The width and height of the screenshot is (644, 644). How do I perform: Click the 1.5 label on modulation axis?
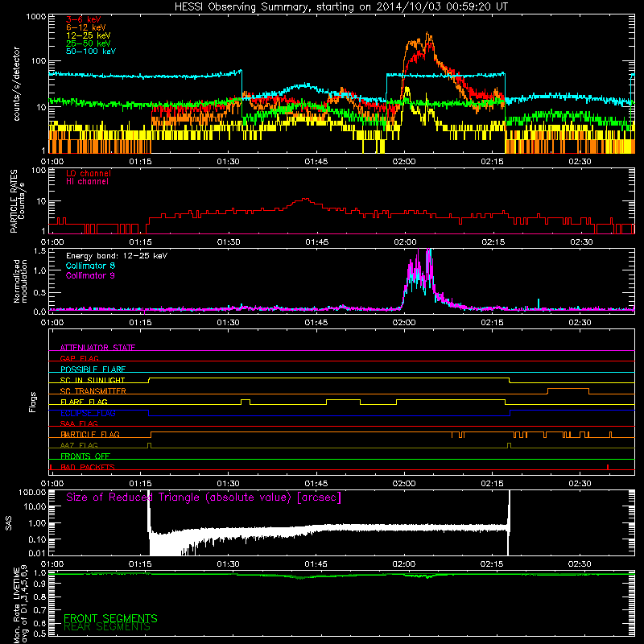pos(39,250)
